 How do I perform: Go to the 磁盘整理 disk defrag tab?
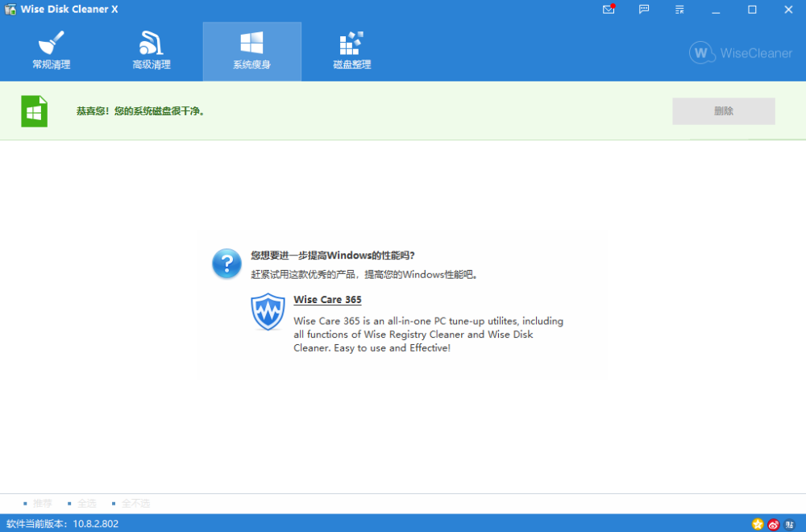[352, 51]
